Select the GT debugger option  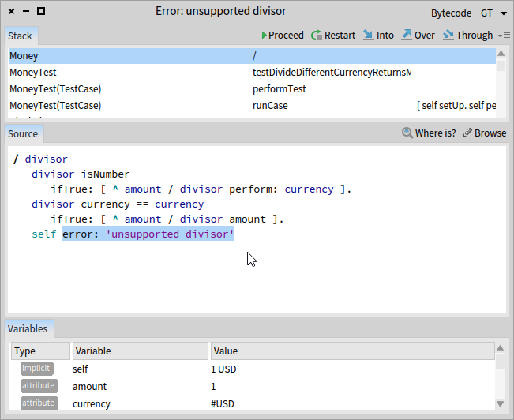click(x=486, y=13)
